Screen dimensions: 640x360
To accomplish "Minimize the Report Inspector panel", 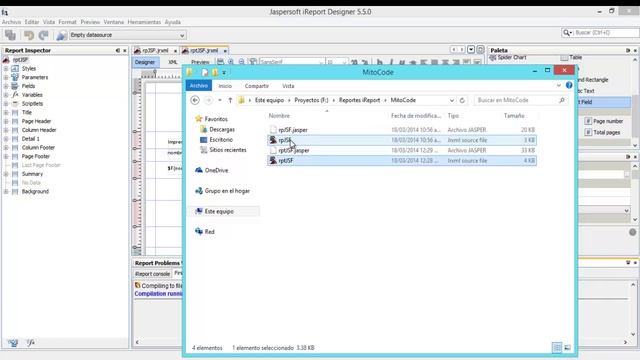I will [x=118, y=50].
